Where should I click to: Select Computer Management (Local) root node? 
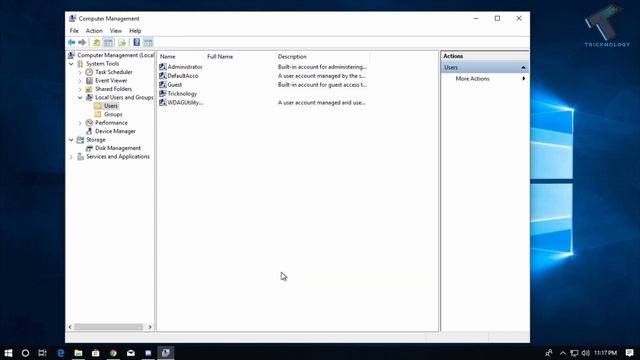coord(116,55)
